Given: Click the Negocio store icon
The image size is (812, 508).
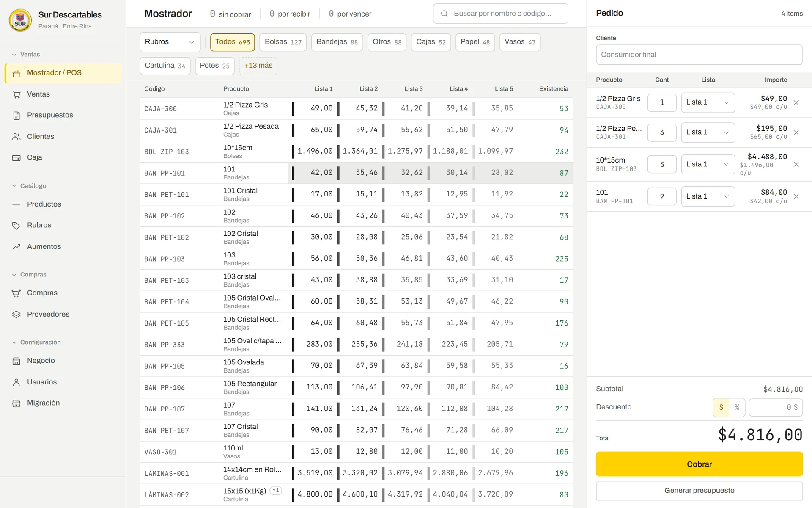Looking at the screenshot, I should point(16,361).
